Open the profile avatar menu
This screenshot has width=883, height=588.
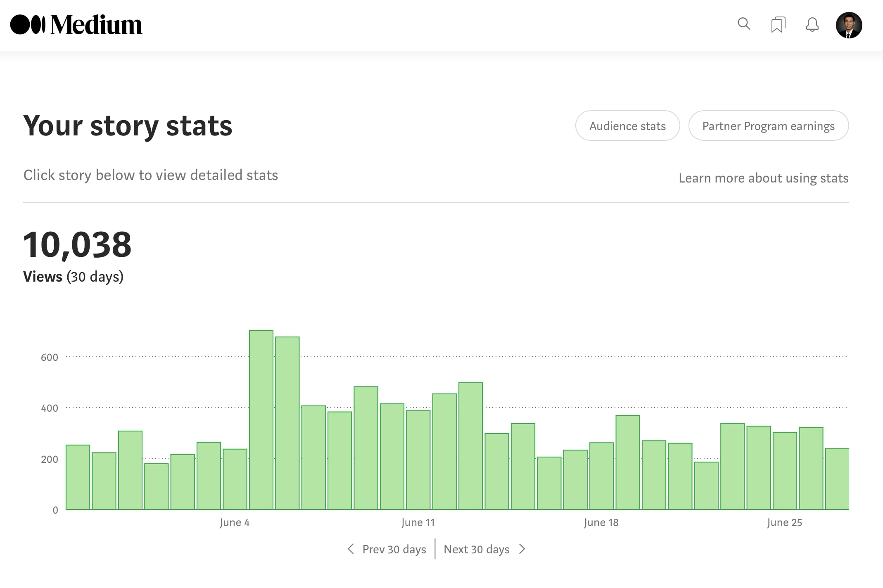click(849, 25)
